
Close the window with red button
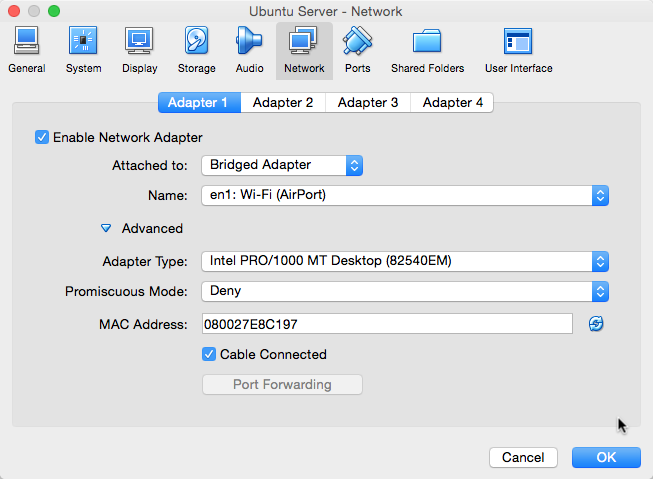(x=14, y=11)
